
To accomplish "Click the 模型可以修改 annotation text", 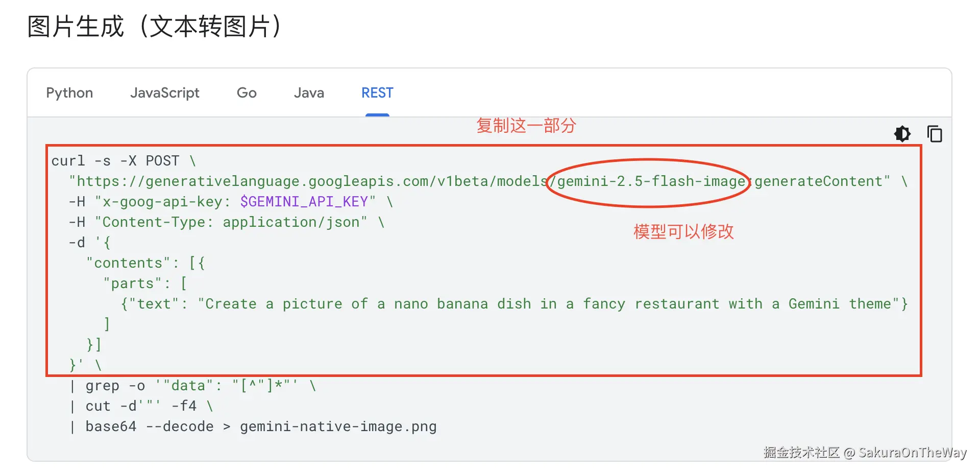I will [x=682, y=231].
